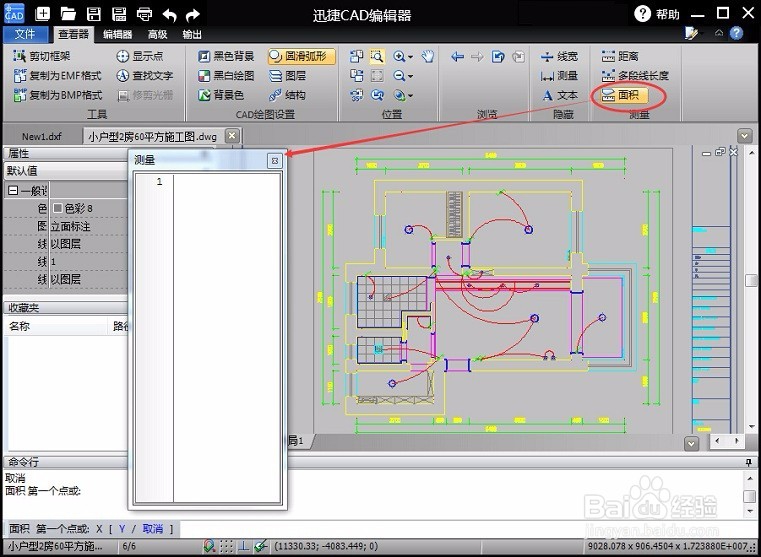Click the New document icon in title bar
This screenshot has height=557, width=761.
43,14
